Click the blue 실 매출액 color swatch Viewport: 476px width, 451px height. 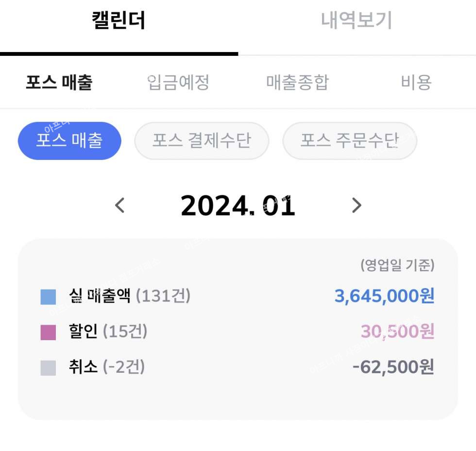pyautogui.click(x=48, y=296)
